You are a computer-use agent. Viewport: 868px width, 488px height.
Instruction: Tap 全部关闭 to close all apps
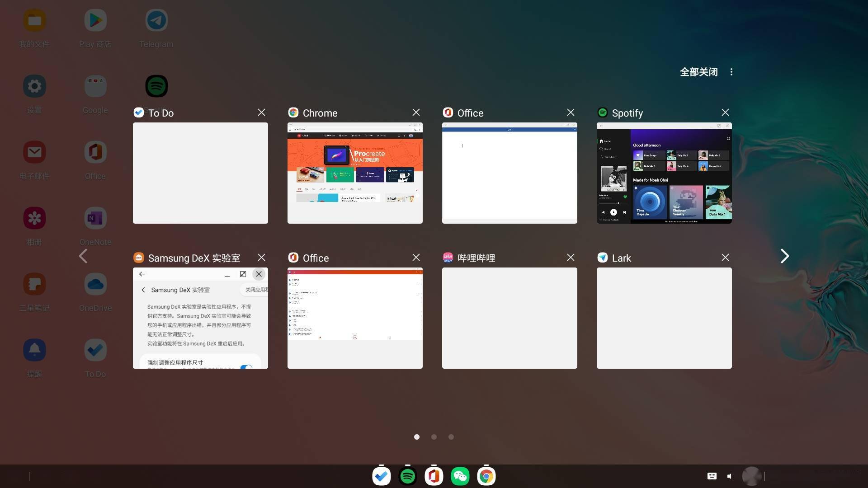(698, 72)
